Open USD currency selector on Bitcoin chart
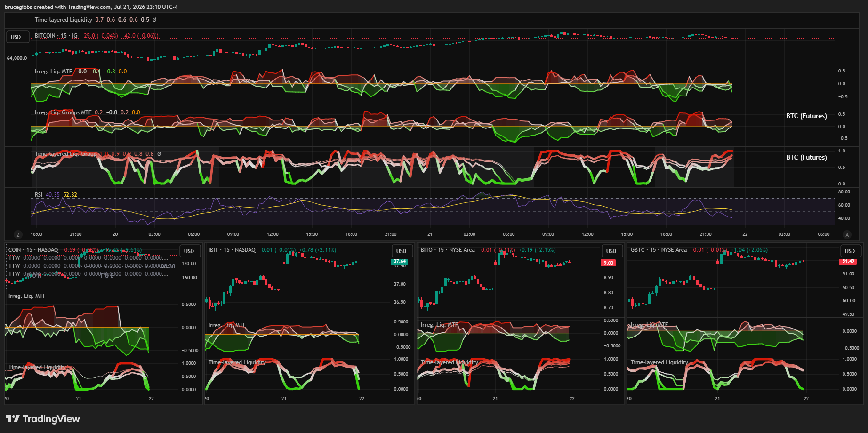 16,37
